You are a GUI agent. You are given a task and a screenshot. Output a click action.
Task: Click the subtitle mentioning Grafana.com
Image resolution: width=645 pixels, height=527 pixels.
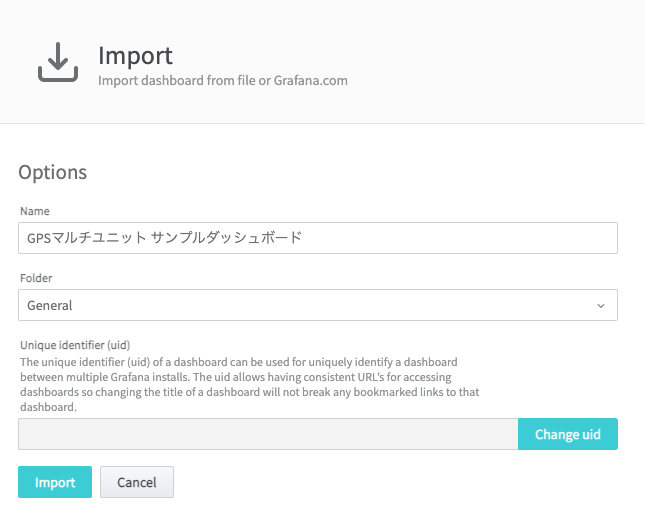coord(223,80)
